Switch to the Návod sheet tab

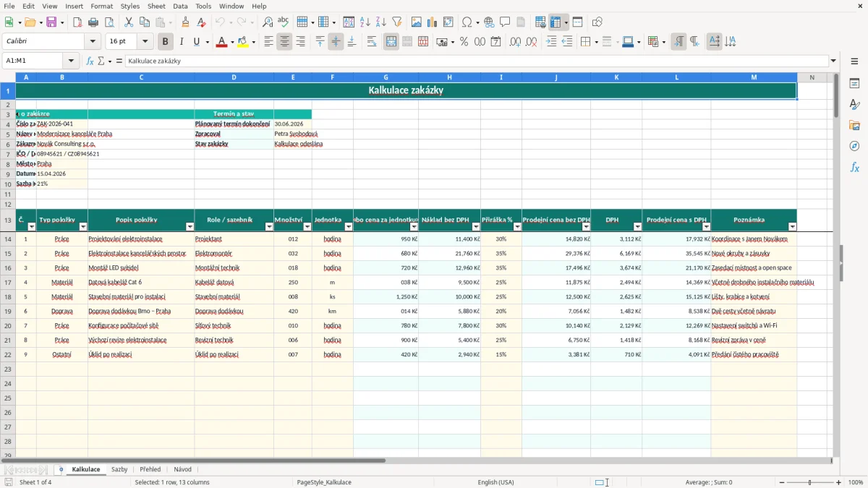point(183,469)
